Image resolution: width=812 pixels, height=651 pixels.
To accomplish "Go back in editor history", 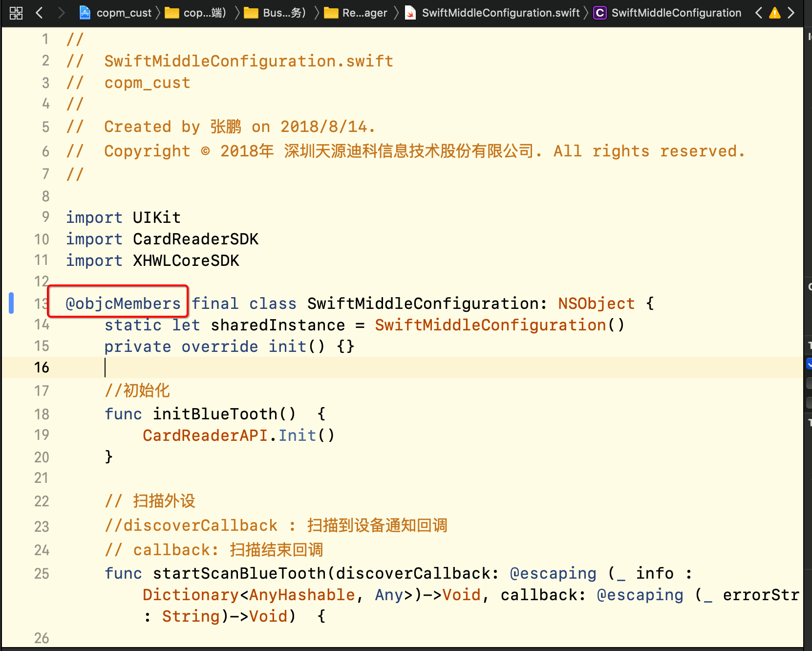I will [40, 13].
